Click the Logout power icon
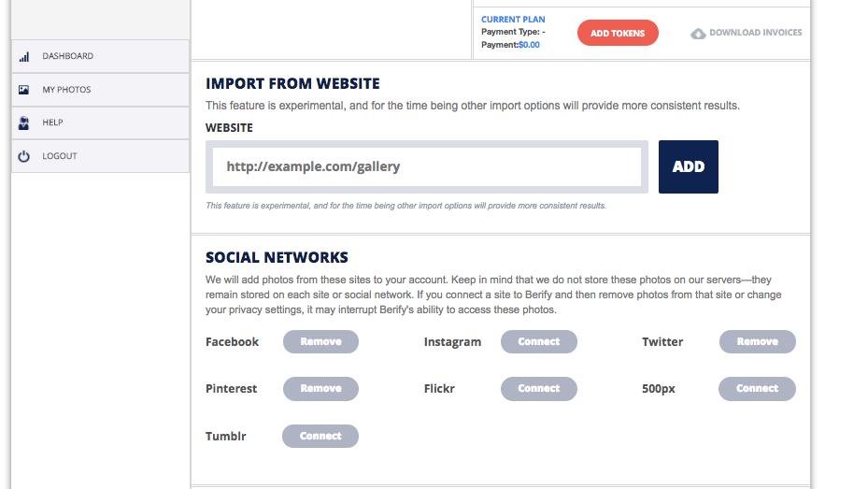 coord(23,156)
